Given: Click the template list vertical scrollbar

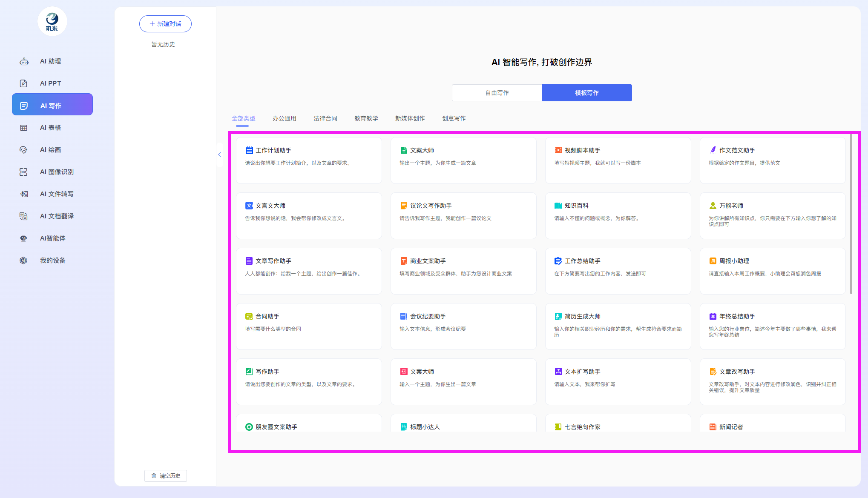Looking at the screenshot, I should 851,213.
